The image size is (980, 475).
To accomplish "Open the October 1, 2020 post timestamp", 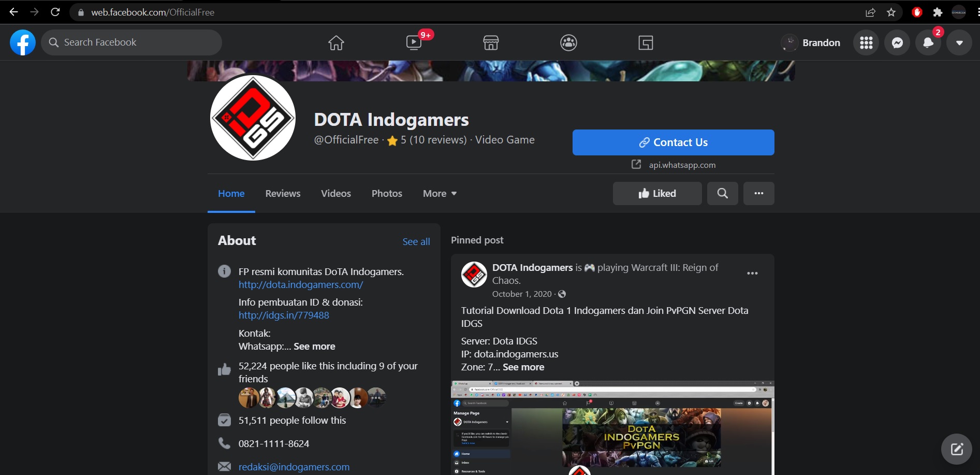I will [522, 294].
